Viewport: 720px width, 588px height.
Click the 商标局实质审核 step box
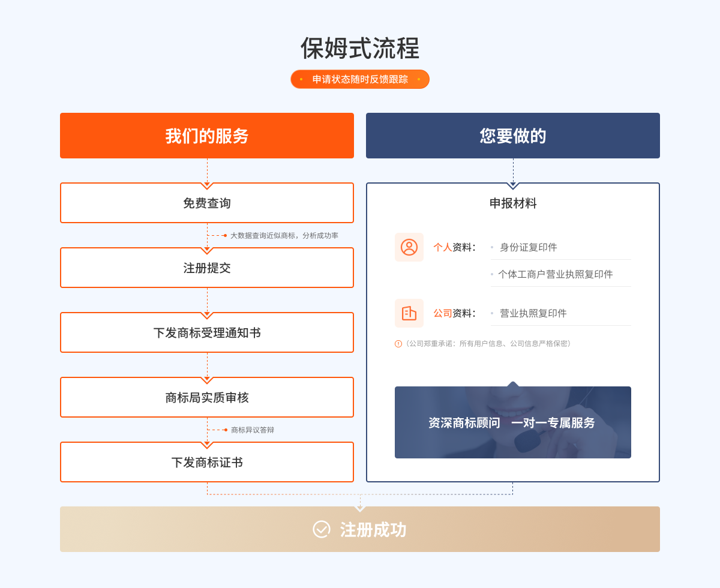207,398
